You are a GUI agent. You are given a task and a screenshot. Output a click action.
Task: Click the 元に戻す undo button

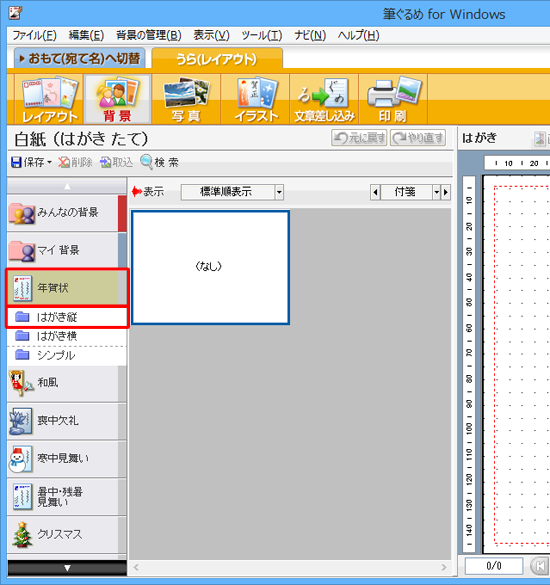pyautogui.click(x=359, y=138)
